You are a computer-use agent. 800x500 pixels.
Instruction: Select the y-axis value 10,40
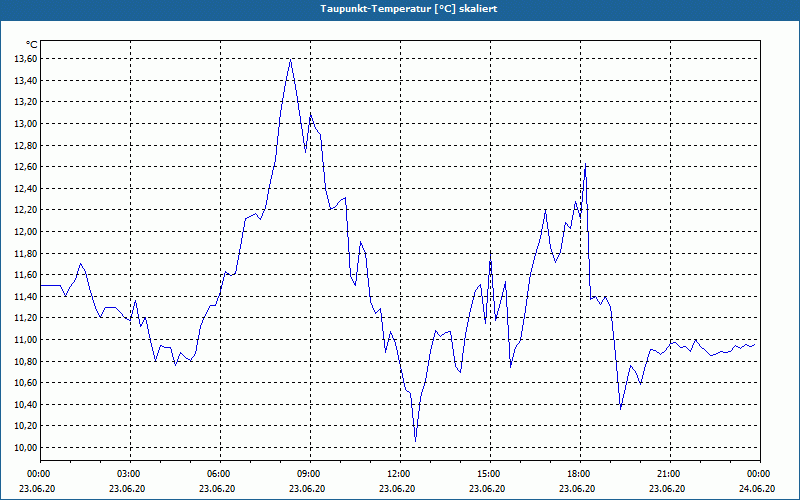[x=26, y=405]
